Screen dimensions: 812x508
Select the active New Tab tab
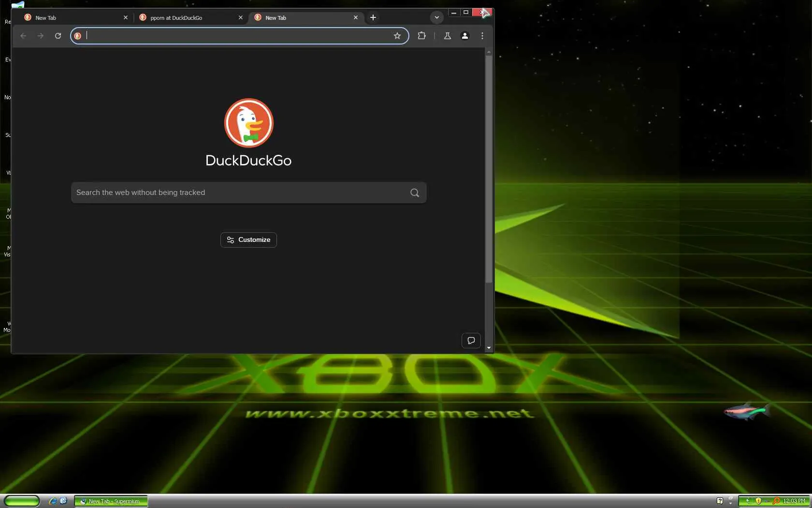(305, 17)
